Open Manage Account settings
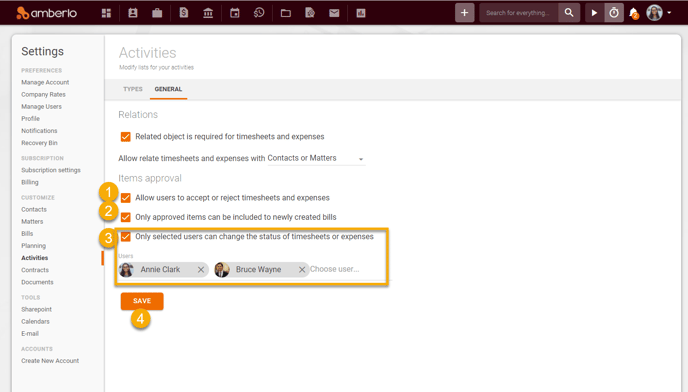This screenshot has height=392, width=688. (45, 83)
